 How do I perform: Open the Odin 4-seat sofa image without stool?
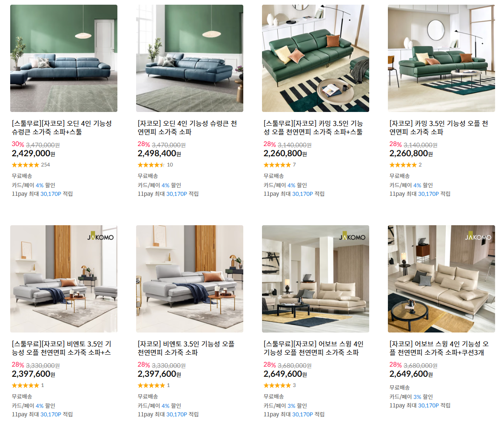point(190,58)
